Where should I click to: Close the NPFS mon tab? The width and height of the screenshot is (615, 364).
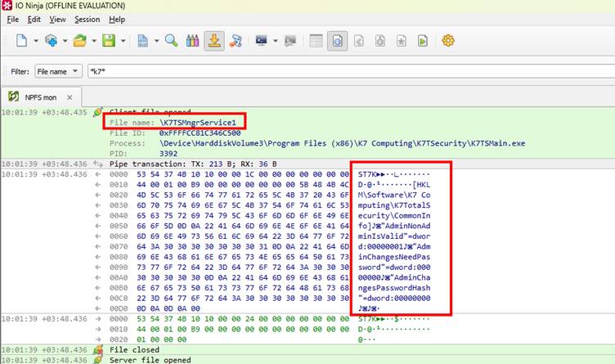pos(70,97)
